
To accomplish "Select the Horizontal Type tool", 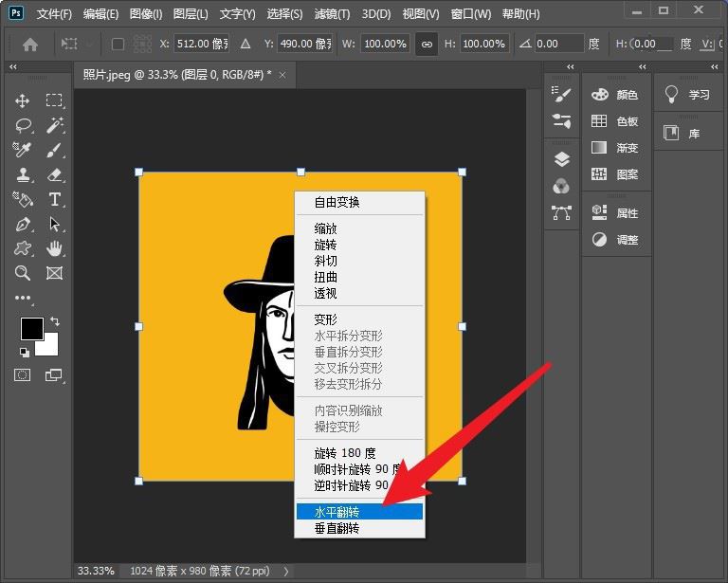I will [54, 199].
